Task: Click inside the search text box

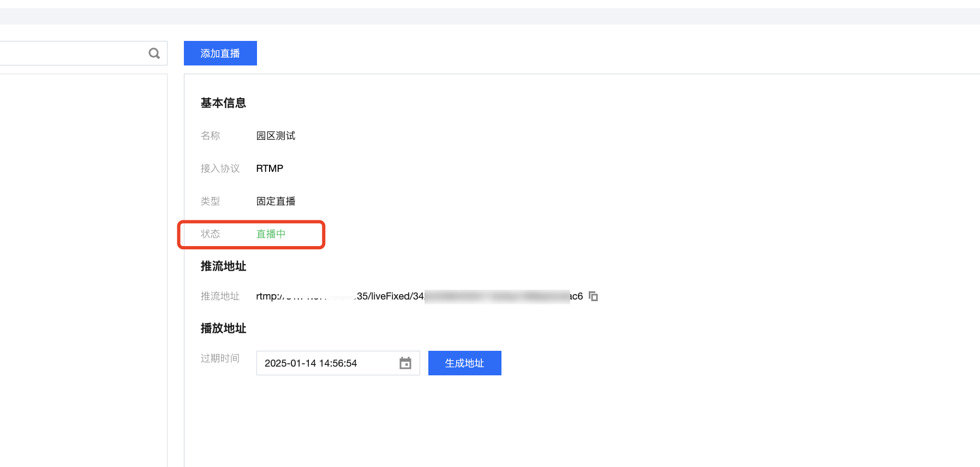Action: pos(71,53)
